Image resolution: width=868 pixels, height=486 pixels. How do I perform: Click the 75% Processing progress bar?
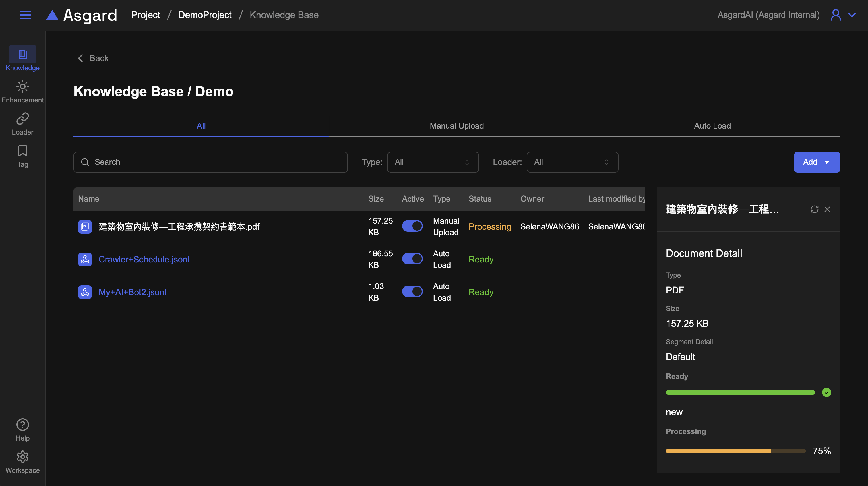point(736,451)
